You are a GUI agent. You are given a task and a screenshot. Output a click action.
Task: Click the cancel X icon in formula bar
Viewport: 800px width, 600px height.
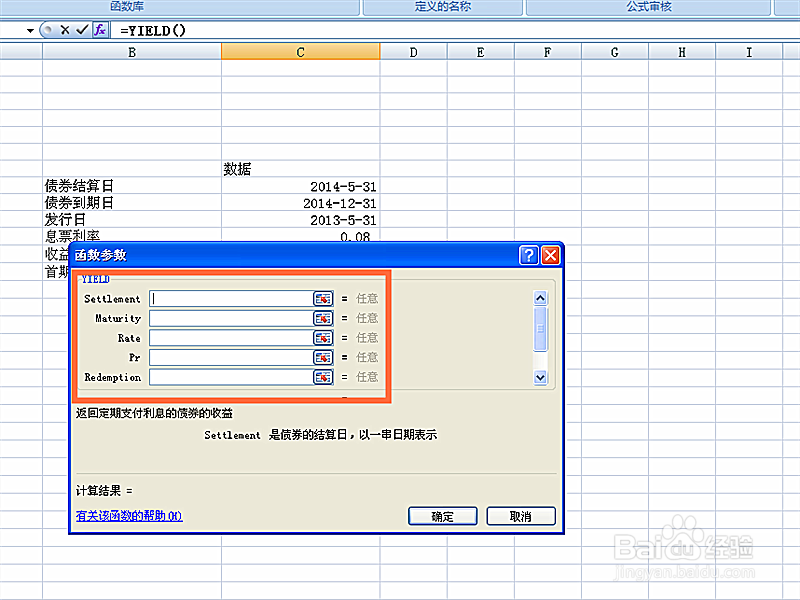[x=65, y=30]
